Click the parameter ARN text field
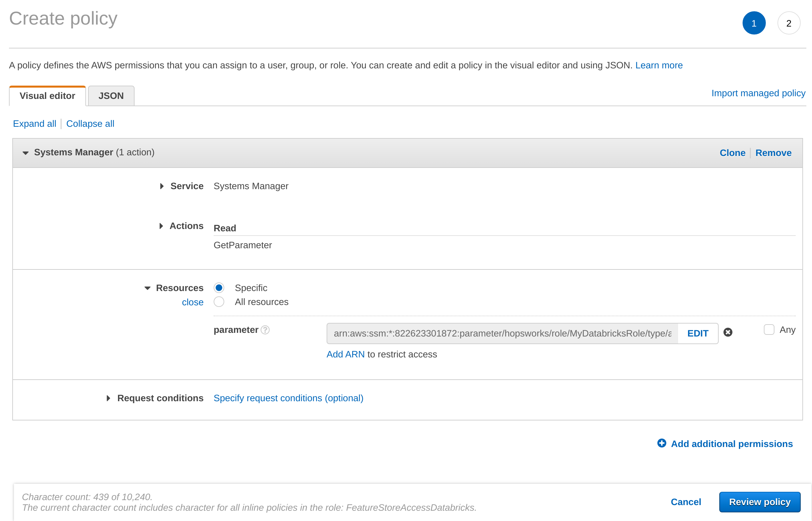The image size is (812, 521). [x=502, y=334]
